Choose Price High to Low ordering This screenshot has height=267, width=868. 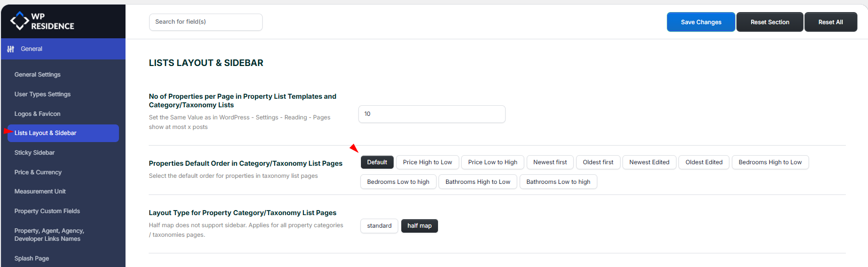coord(427,162)
